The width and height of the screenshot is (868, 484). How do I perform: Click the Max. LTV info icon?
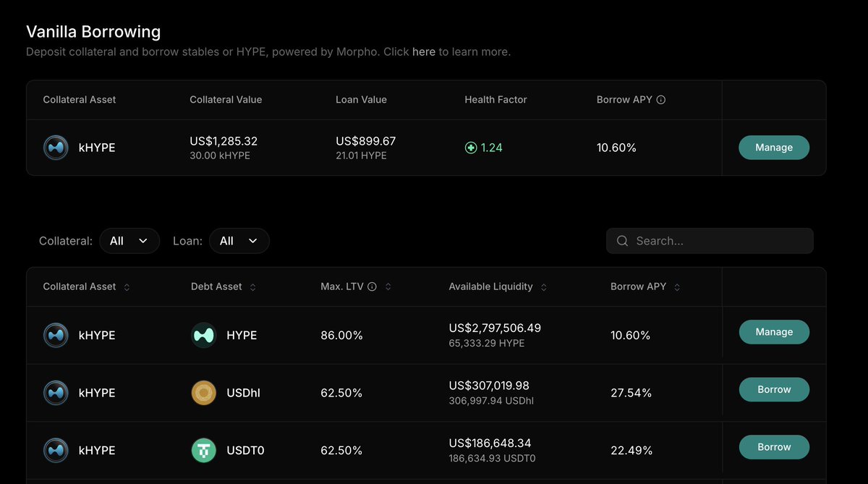point(372,286)
